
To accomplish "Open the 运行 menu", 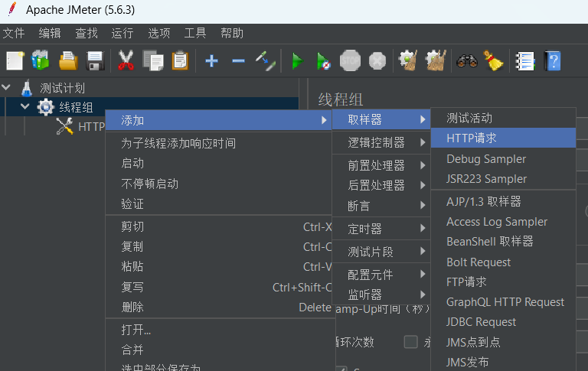I will [122, 33].
